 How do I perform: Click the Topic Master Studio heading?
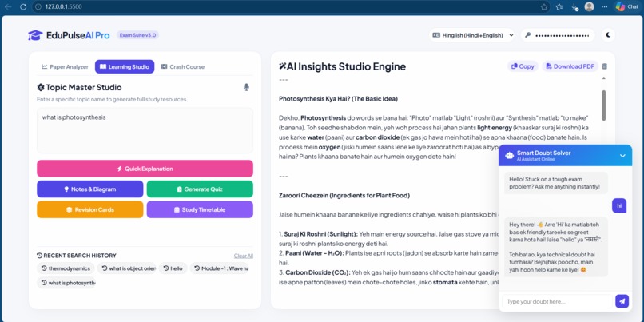coord(79,87)
